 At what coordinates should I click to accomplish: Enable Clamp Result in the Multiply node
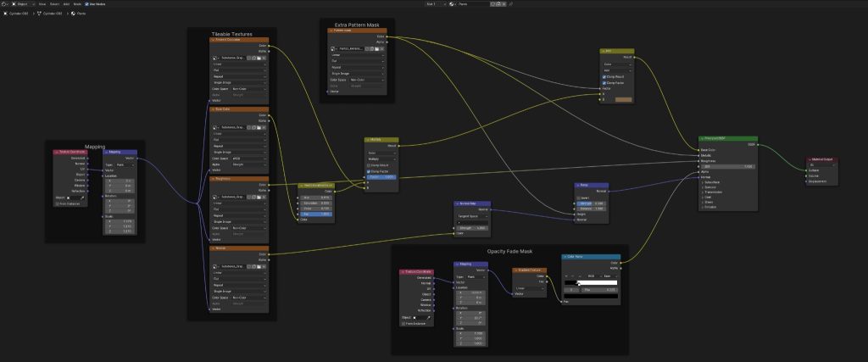click(368, 165)
